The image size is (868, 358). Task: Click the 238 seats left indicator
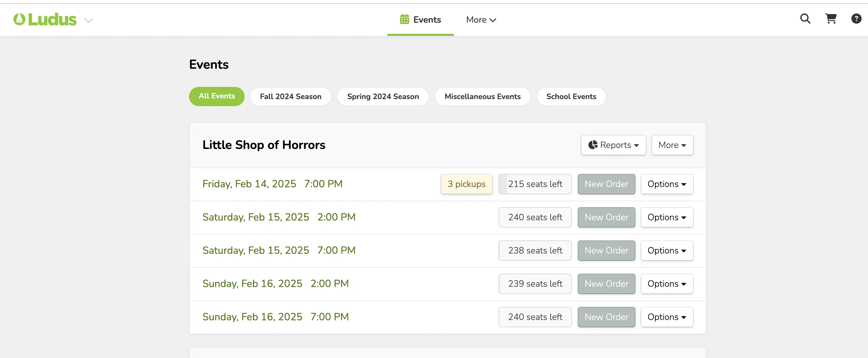click(x=535, y=250)
